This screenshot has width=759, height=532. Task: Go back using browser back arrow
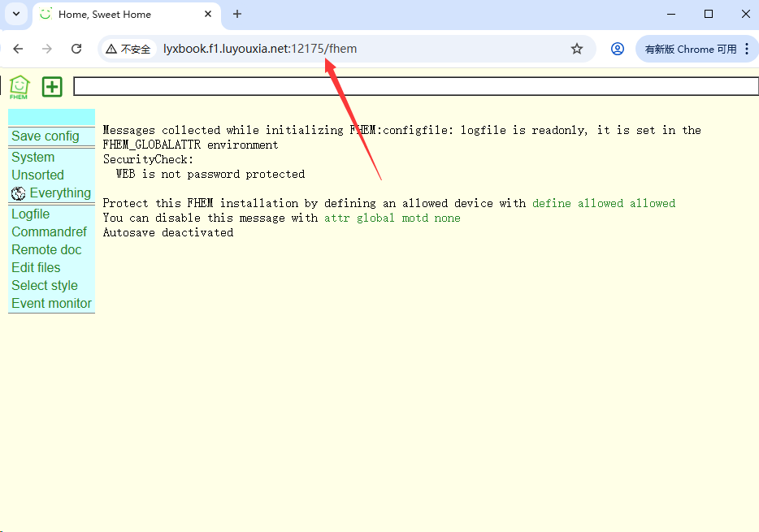click(18, 49)
